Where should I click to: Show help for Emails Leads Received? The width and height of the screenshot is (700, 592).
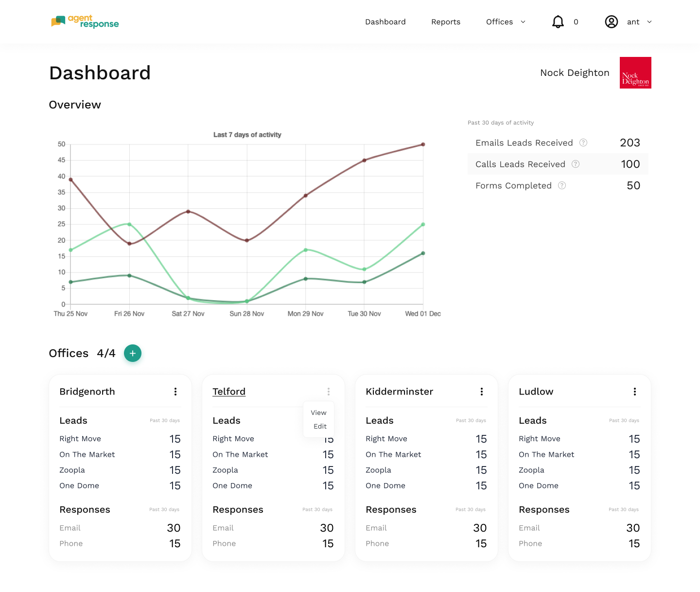583,143
